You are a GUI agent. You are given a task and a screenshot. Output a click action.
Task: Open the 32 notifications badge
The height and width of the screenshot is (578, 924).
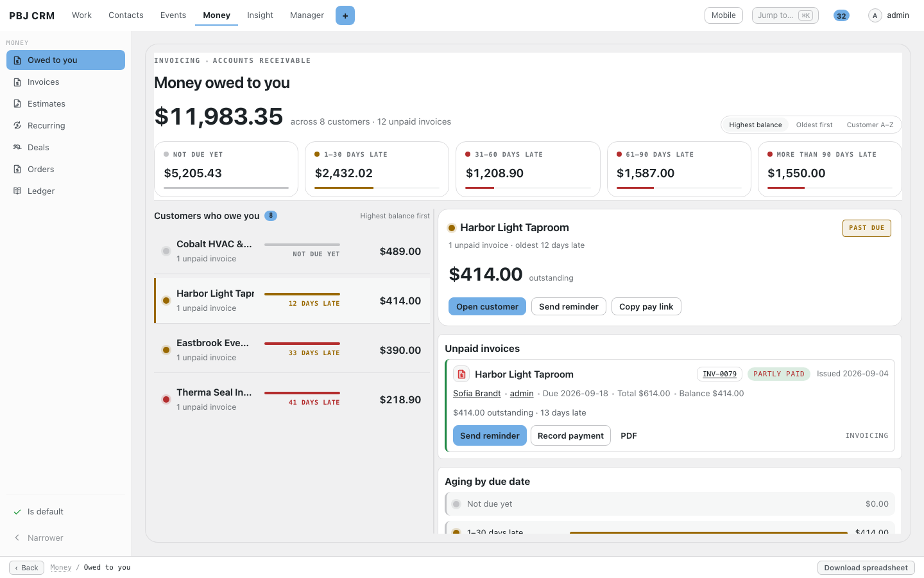(x=841, y=15)
